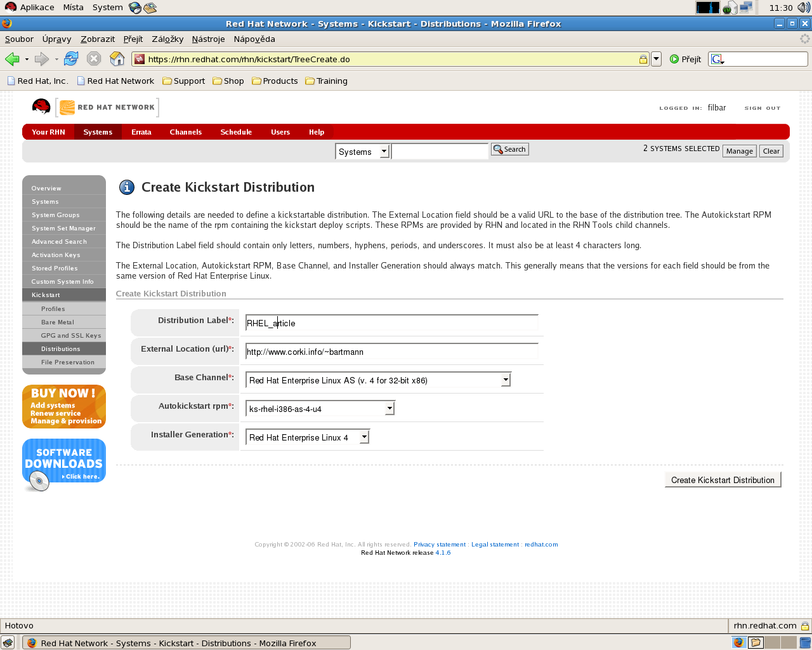This screenshot has width=812, height=650.
Task: Click the Stop loading icon
Action: (x=94, y=59)
